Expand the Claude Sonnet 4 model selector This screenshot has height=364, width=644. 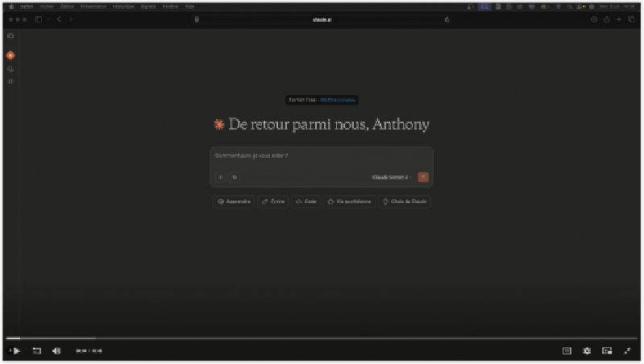391,177
